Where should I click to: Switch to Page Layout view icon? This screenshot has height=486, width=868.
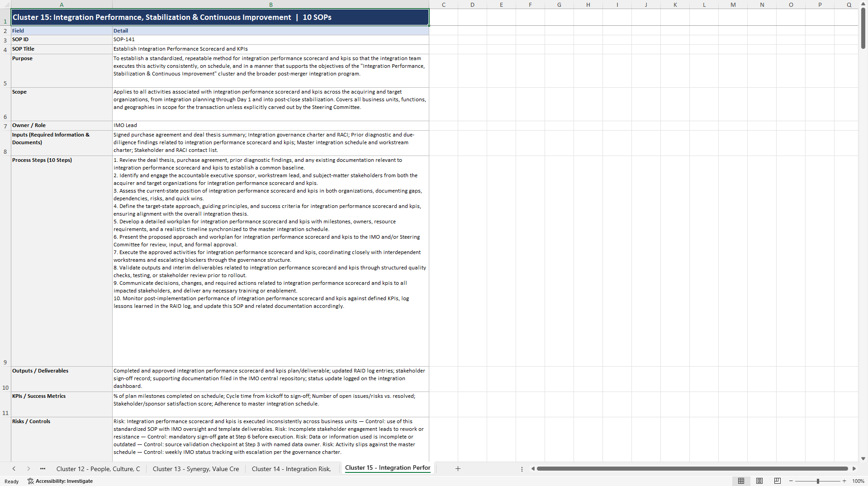coord(759,481)
